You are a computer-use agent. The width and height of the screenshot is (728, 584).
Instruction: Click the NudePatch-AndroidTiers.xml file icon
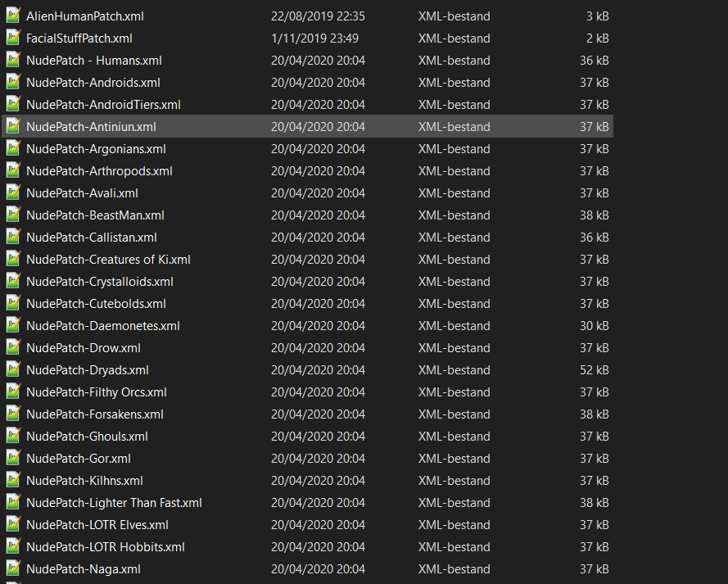(x=13, y=105)
